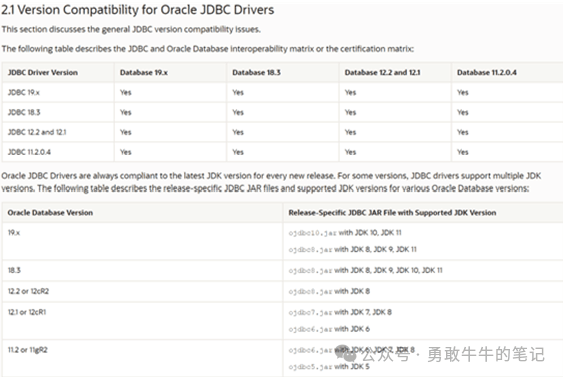Viewport: 563px width, 377px height.
Task: Select the JDBC 18.3 row label
Action: click(24, 112)
